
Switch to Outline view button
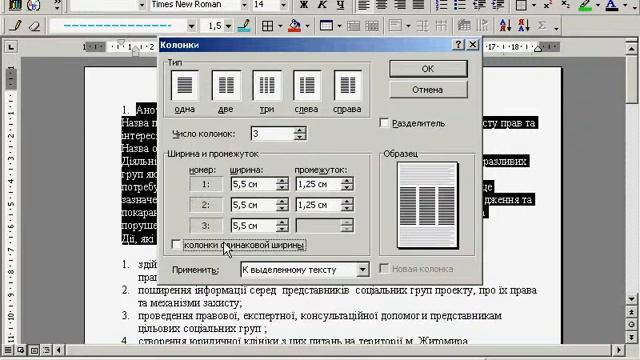[x=47, y=350]
